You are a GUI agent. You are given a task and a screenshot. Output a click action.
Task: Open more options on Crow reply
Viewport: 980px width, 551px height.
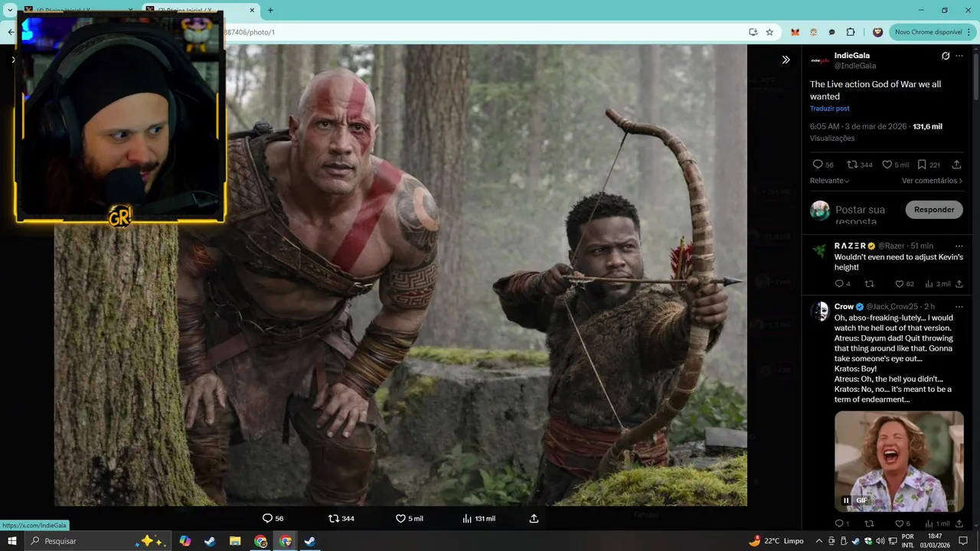coord(959,306)
